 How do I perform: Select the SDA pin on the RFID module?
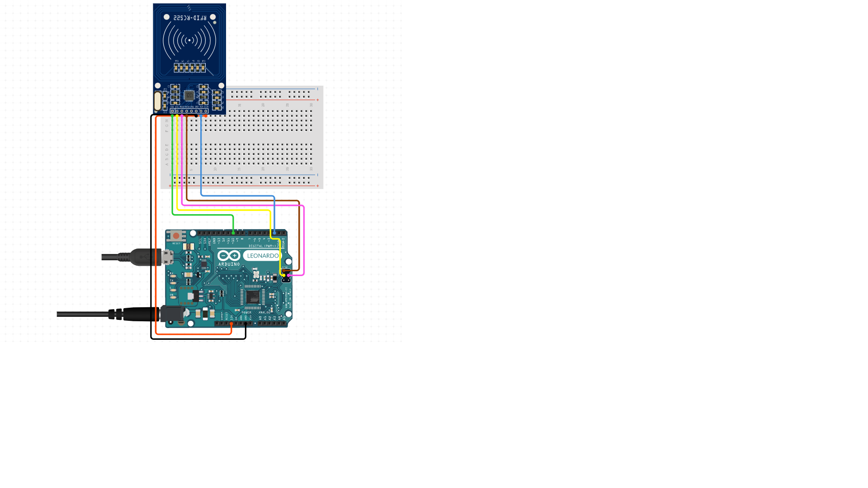click(172, 111)
